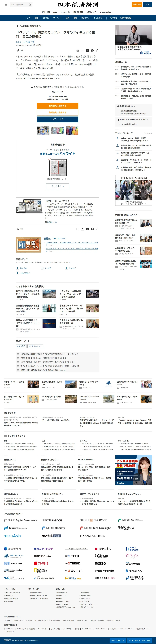Click the blue ログインする button

(58, 119)
